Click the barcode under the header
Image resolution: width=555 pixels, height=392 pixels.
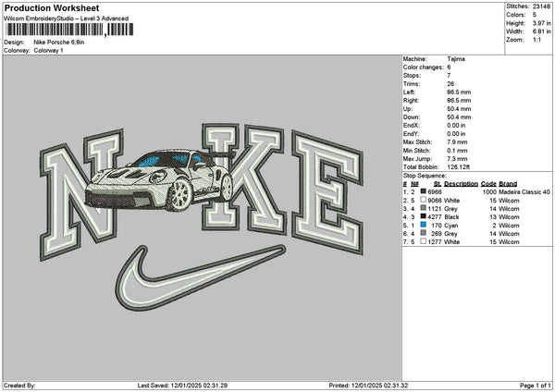(69, 30)
